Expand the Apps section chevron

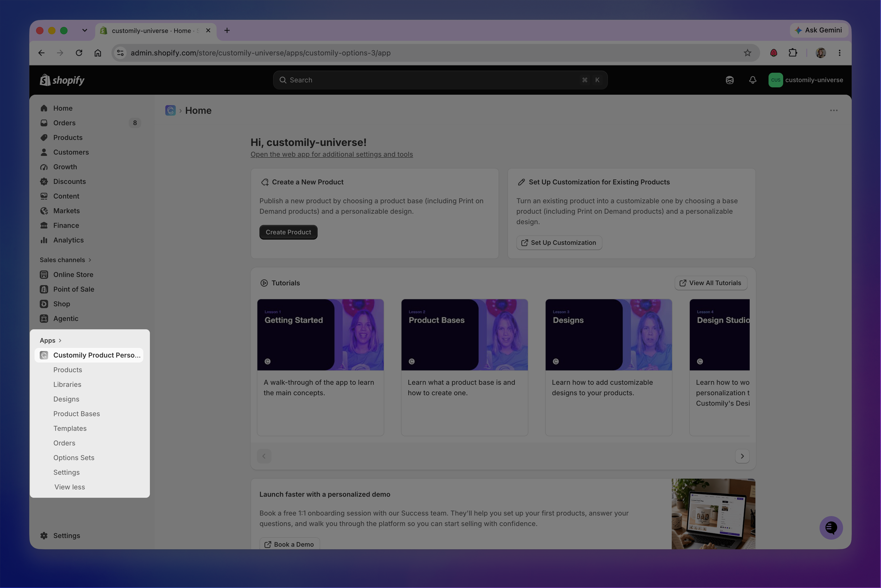(60, 341)
